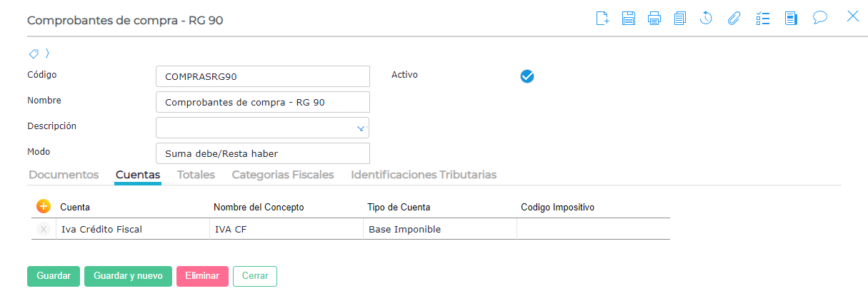Expand the chevron next to tag icon
Viewport: 868px width, 296px height.
pyautogui.click(x=47, y=53)
